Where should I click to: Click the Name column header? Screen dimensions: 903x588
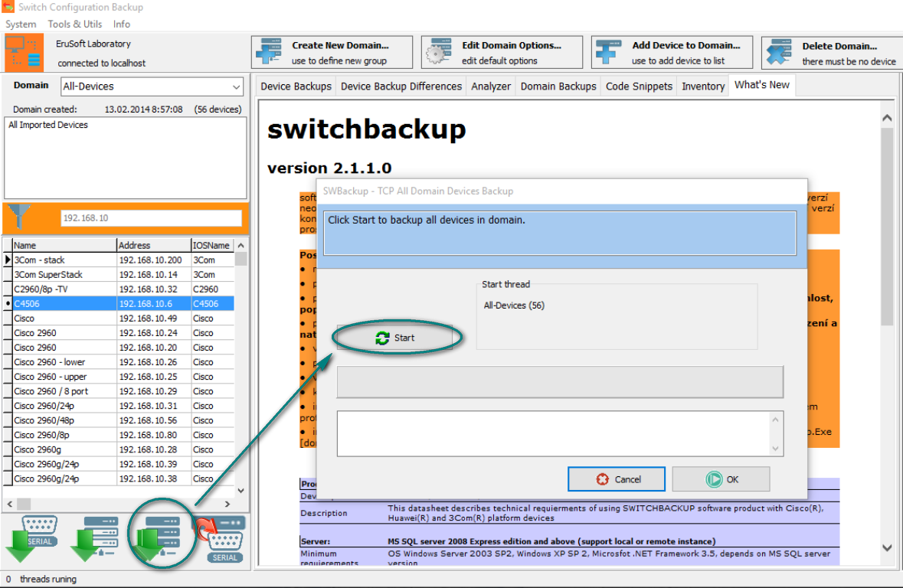coord(64,245)
